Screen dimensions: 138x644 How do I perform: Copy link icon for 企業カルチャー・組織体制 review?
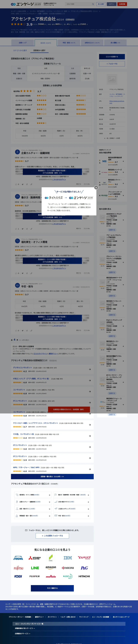31,184
